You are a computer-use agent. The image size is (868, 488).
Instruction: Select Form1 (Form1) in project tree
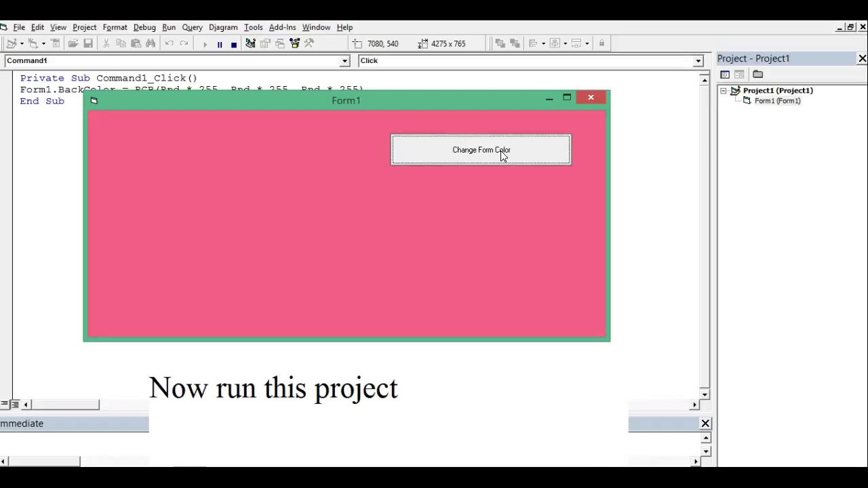pos(777,101)
